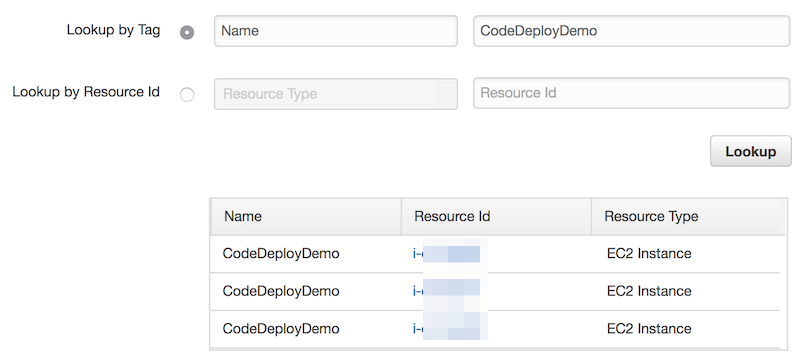Click CodeDeployDemo in the first table row

tap(281, 253)
